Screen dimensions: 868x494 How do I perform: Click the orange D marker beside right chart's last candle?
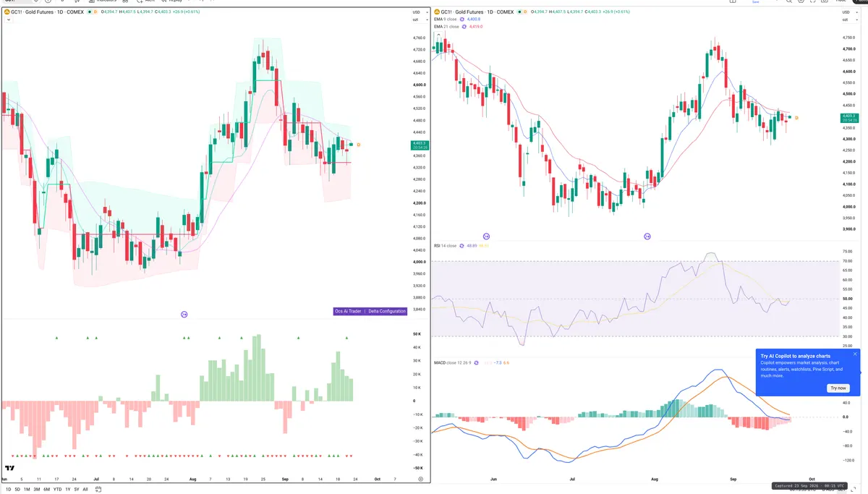(x=796, y=117)
